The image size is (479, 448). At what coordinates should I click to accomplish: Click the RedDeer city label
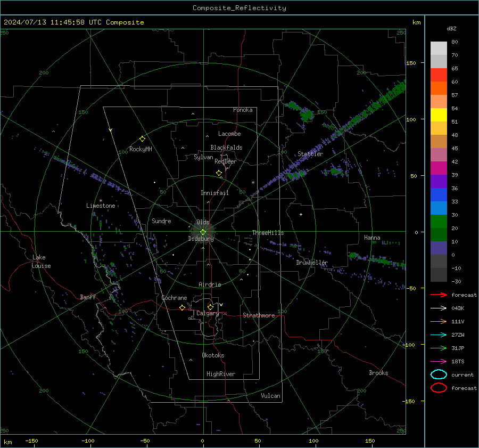226,161
